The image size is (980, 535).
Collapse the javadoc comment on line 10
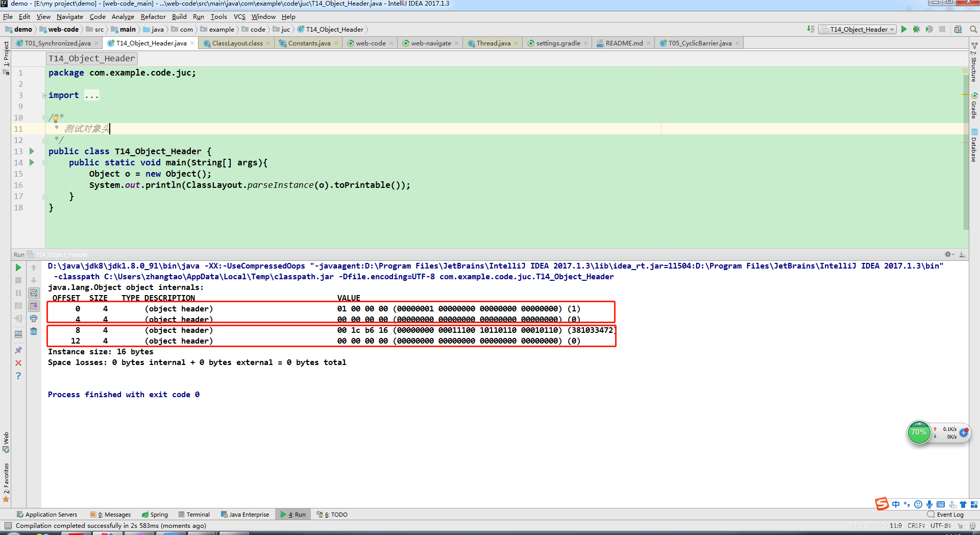(x=45, y=118)
